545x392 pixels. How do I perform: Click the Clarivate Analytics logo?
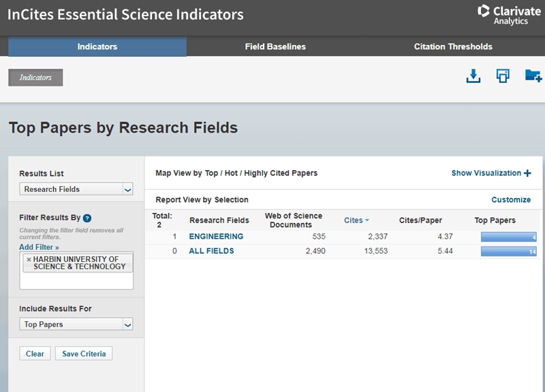[508, 14]
